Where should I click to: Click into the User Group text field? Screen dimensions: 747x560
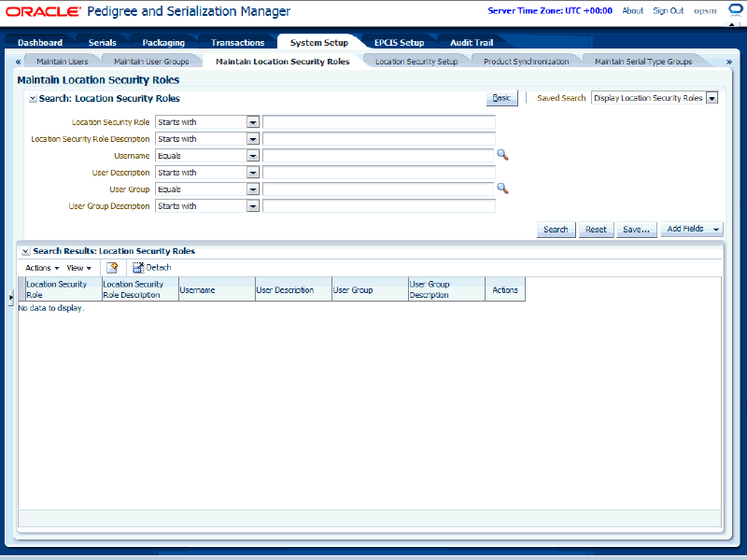pos(378,189)
